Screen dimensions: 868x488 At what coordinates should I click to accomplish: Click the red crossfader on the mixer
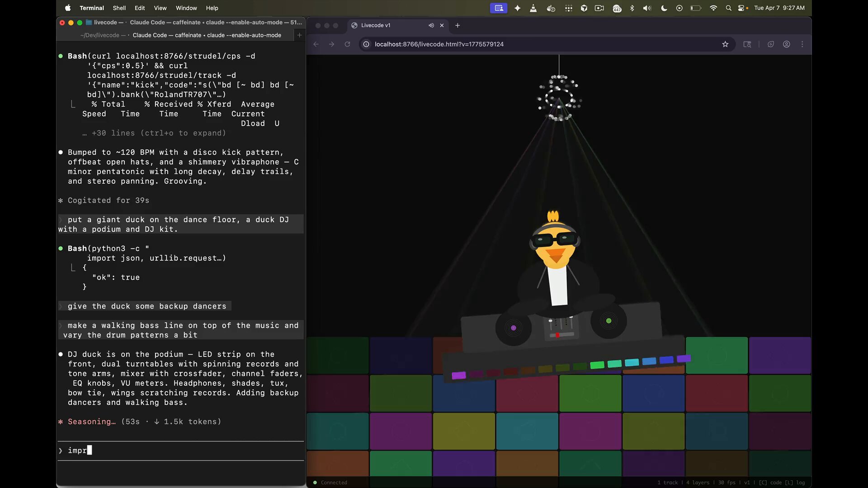(557, 335)
